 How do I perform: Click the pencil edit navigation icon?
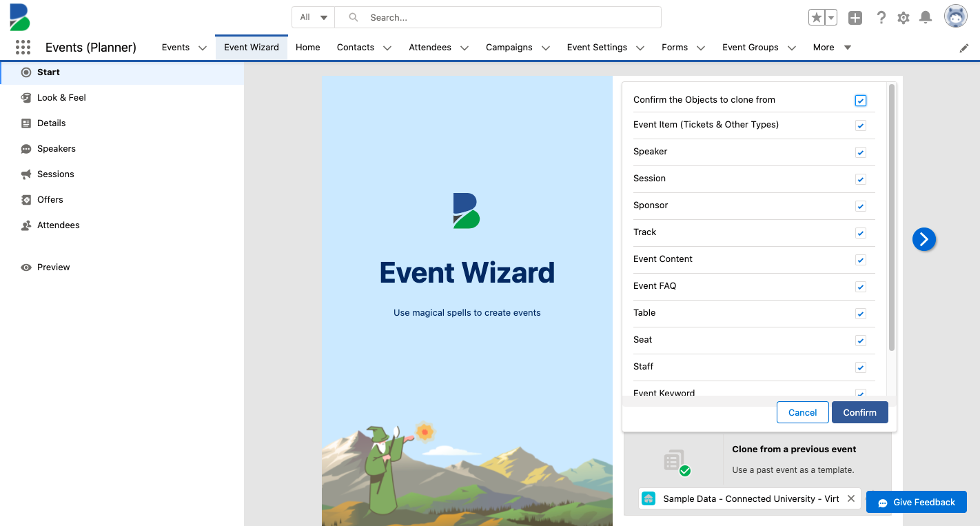pos(964,48)
